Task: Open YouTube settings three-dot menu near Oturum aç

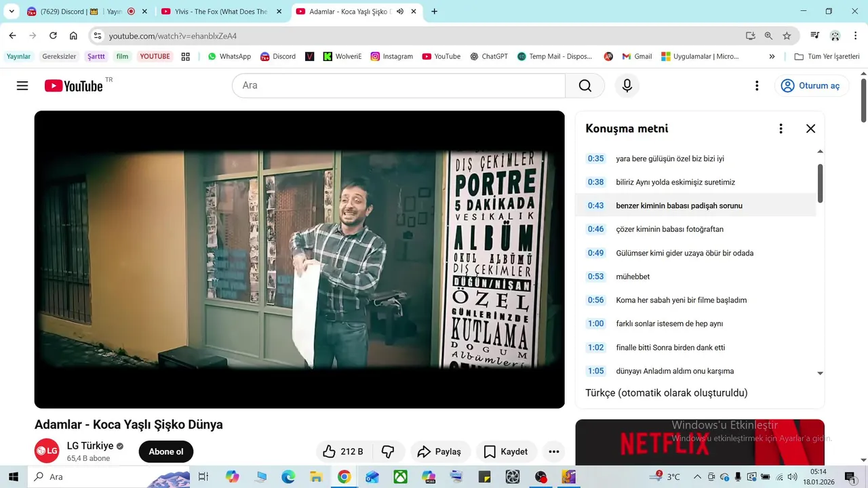Action: (757, 85)
